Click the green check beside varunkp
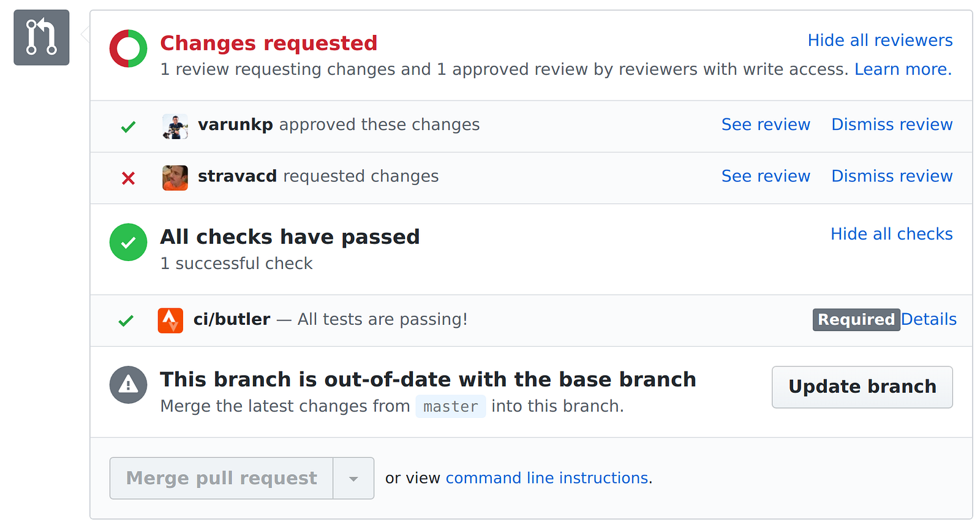This screenshot has height=527, width=980. tap(128, 127)
